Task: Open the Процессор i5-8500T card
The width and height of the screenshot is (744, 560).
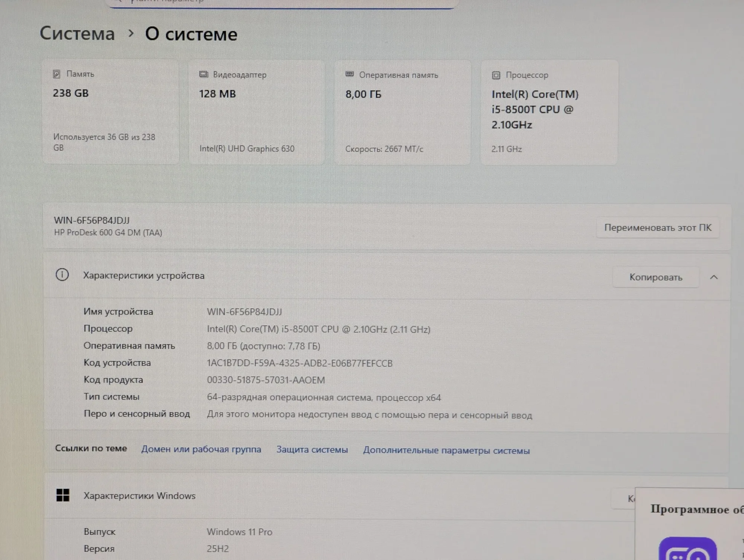Action: tap(549, 112)
